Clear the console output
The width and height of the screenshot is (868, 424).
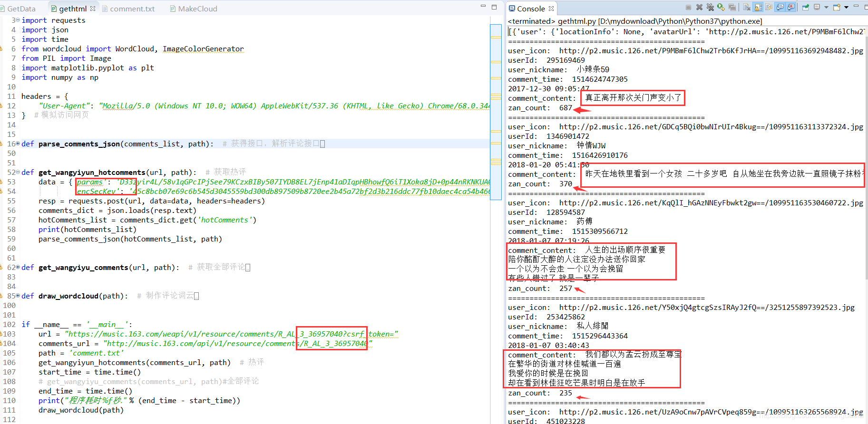click(x=747, y=7)
